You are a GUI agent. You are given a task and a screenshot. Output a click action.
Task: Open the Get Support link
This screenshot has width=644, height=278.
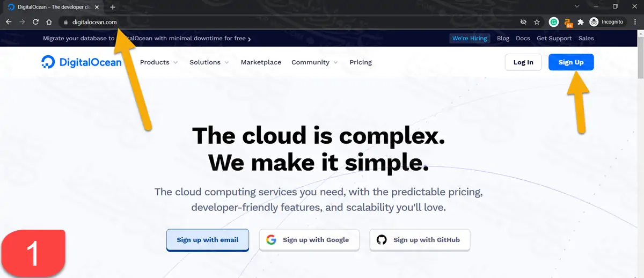click(554, 38)
